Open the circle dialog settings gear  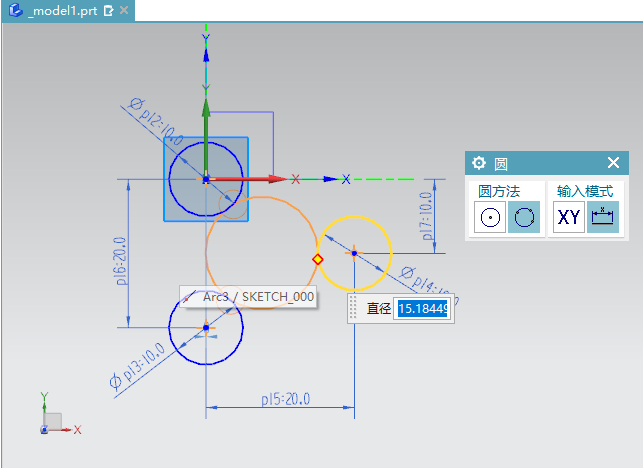[479, 163]
